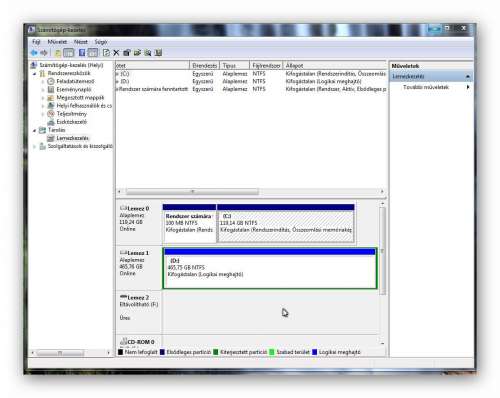Image resolution: width=500 pixels, height=398 pixels.
Task: Collapse the Tárolás tree node
Action: pos(35,130)
